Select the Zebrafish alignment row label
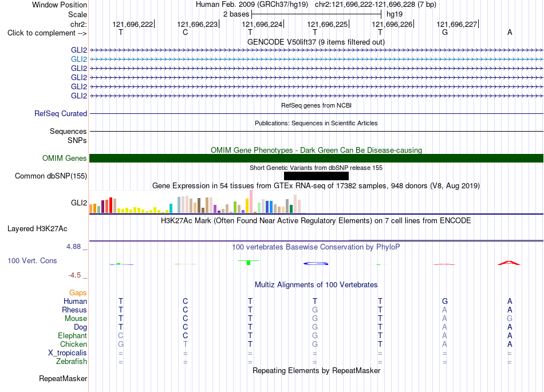This screenshot has width=544, height=392. coord(72,362)
